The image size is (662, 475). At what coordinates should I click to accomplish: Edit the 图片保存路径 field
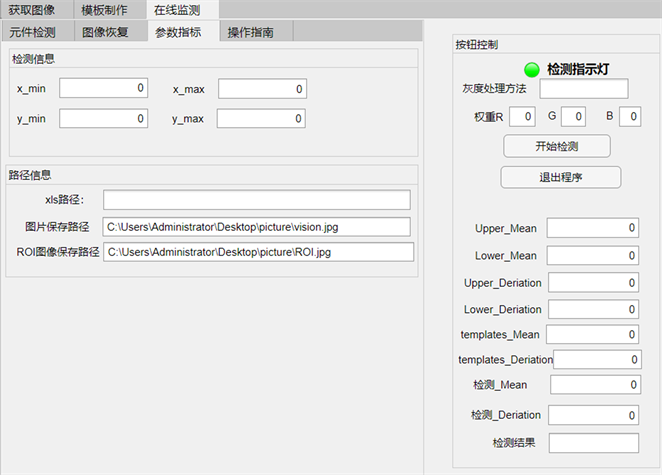[256, 226]
